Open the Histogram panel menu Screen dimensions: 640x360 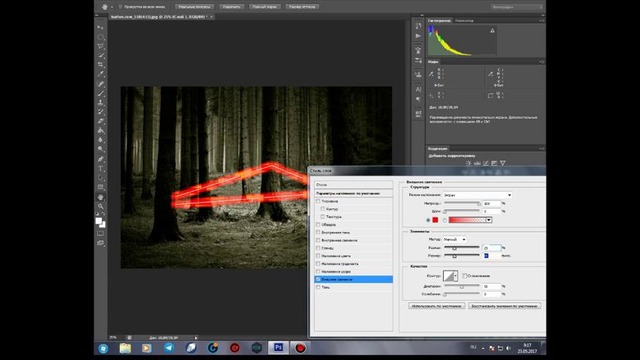(541, 20)
